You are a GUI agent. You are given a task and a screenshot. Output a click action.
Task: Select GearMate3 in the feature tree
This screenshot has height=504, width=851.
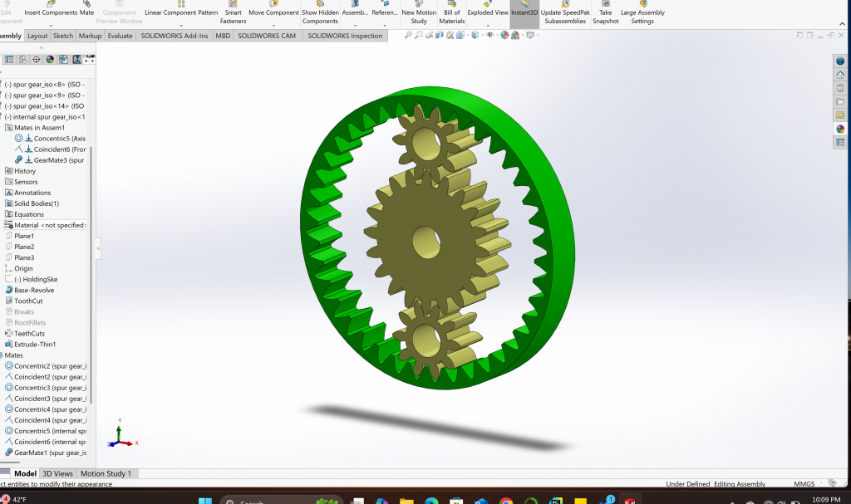click(58, 160)
